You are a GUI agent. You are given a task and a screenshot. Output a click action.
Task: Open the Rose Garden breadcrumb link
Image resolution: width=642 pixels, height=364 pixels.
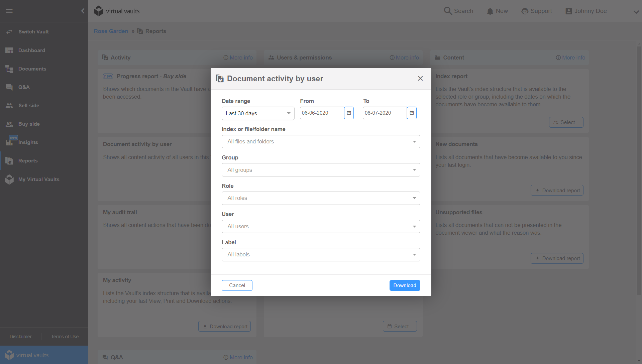click(111, 31)
